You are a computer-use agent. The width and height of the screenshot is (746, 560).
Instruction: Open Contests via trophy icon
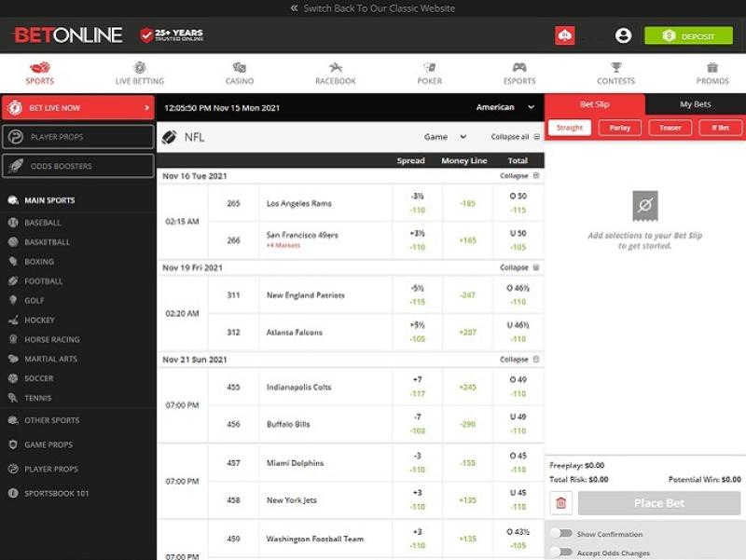click(x=615, y=68)
